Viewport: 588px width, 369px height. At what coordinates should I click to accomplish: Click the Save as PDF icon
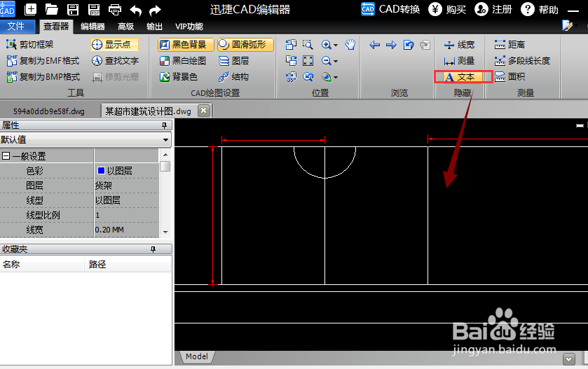point(94,9)
